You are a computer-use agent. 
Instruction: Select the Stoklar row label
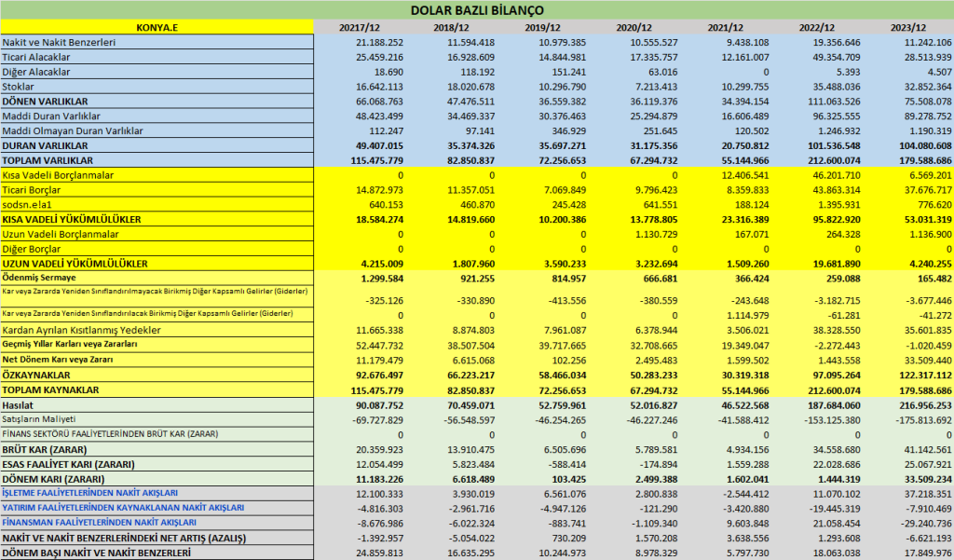19,87
